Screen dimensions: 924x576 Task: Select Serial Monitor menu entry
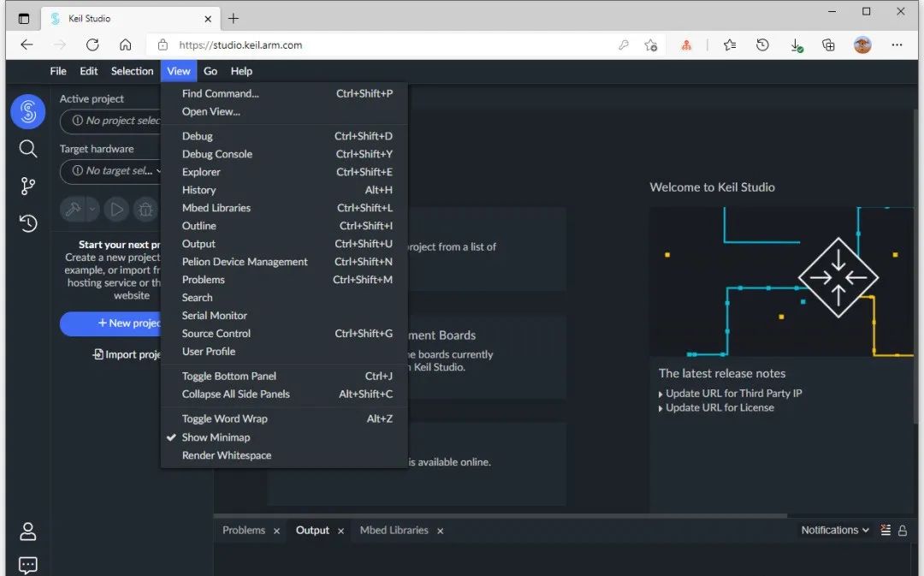coord(284,316)
